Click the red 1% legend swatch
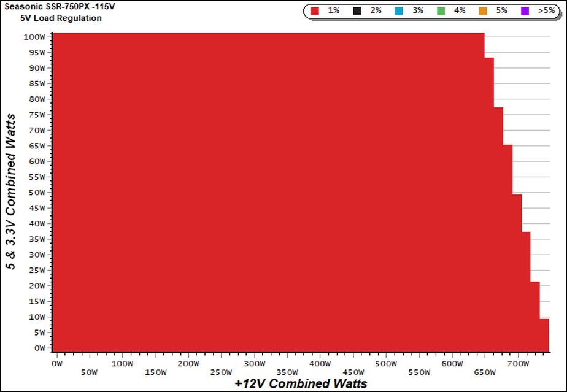 (x=315, y=11)
